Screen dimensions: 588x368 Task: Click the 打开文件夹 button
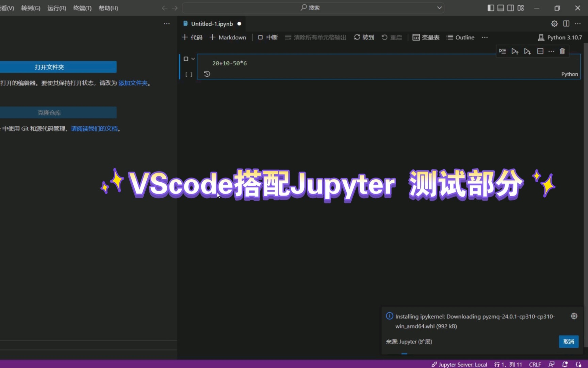[x=49, y=67]
